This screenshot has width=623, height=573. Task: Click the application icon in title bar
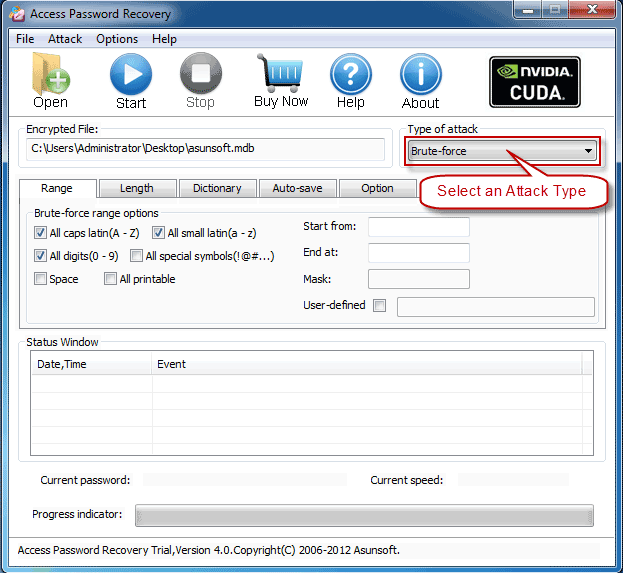(17, 14)
